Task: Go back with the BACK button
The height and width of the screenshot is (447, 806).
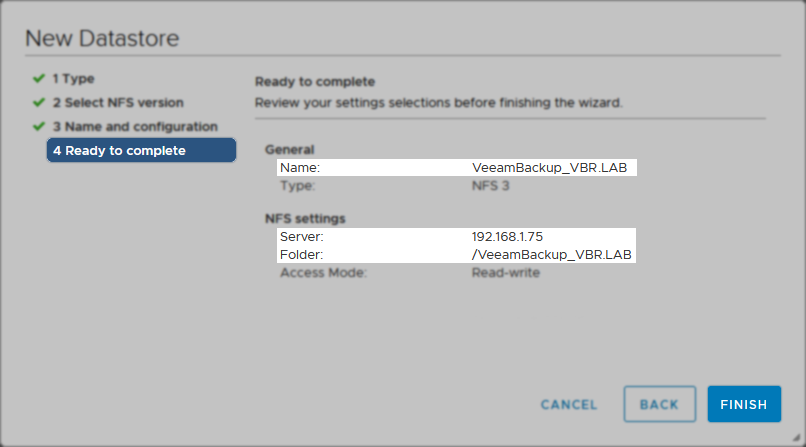Action: click(660, 404)
